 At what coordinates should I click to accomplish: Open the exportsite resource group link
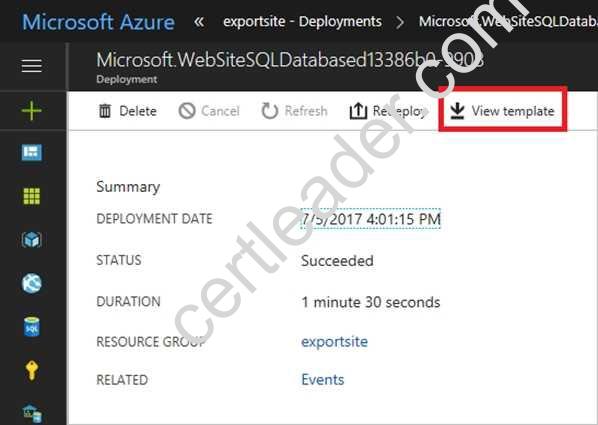334,341
